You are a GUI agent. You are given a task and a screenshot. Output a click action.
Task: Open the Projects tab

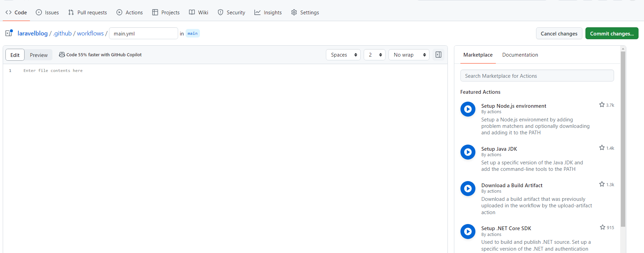pos(166,12)
